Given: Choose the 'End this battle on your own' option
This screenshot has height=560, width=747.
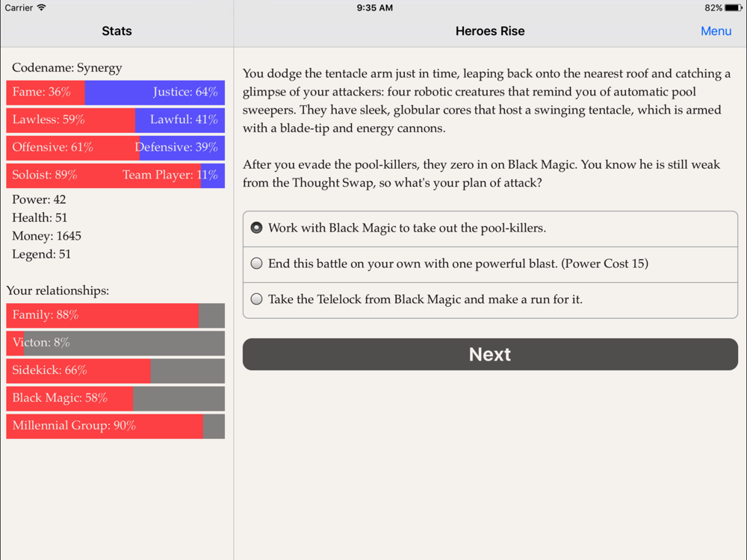Looking at the screenshot, I should (490, 264).
